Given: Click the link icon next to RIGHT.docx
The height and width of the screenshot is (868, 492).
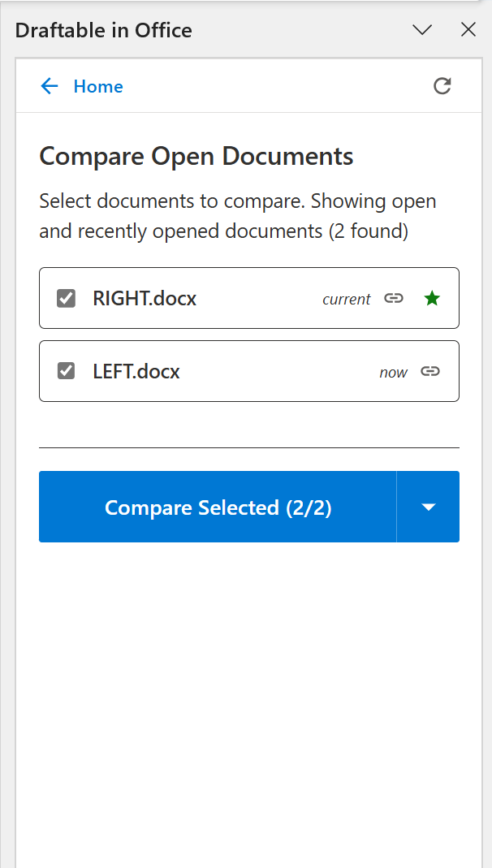Looking at the screenshot, I should tap(393, 298).
